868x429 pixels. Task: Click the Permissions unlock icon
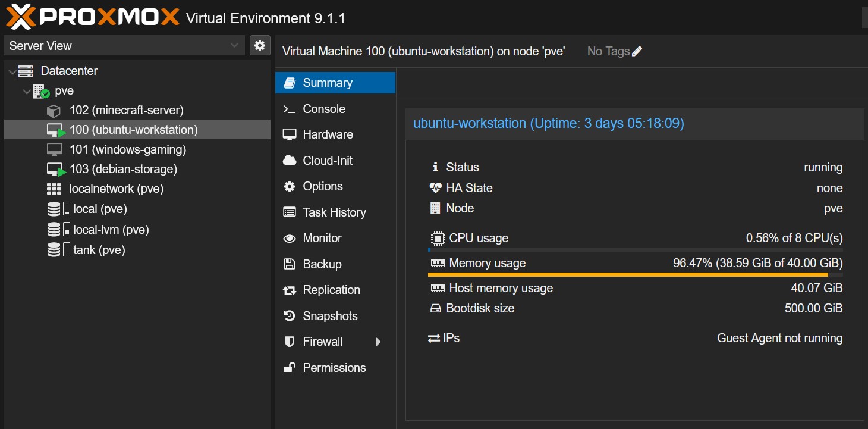290,367
